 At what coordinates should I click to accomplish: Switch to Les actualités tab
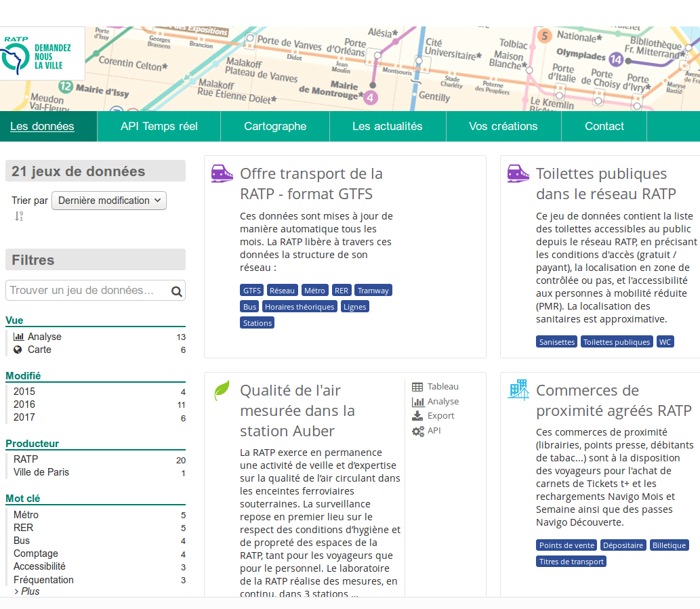[388, 126]
